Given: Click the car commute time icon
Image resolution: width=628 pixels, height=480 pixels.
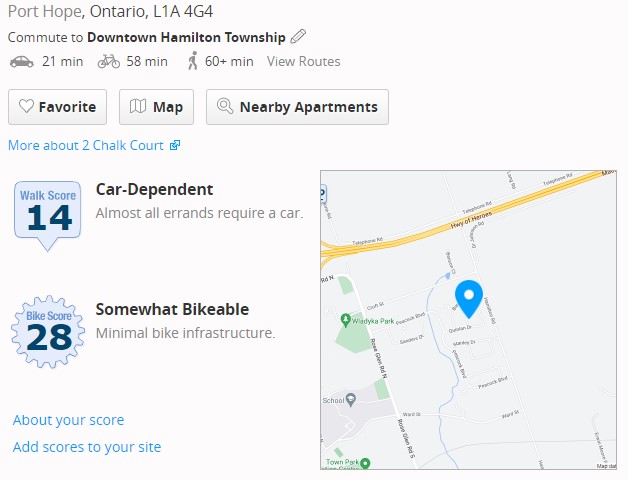Looking at the screenshot, I should click(21, 62).
